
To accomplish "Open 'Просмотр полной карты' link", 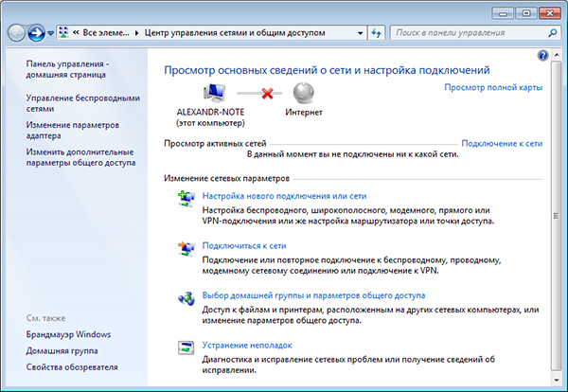I will (492, 87).
